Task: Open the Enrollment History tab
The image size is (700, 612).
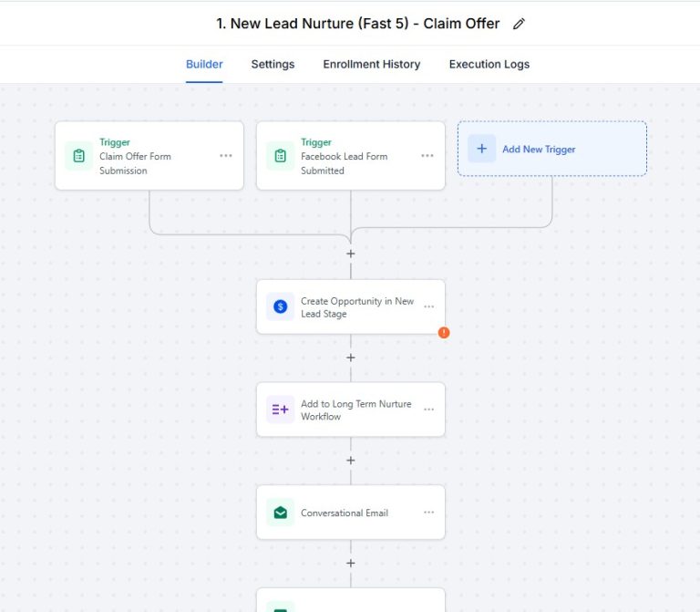Action: [x=371, y=65]
